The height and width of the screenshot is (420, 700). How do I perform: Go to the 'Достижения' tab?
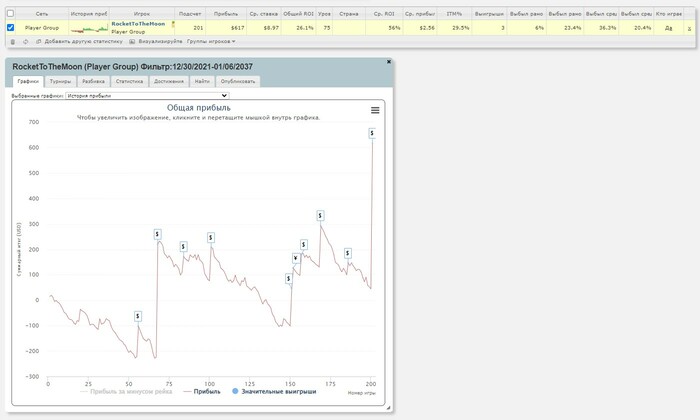pyautogui.click(x=169, y=81)
